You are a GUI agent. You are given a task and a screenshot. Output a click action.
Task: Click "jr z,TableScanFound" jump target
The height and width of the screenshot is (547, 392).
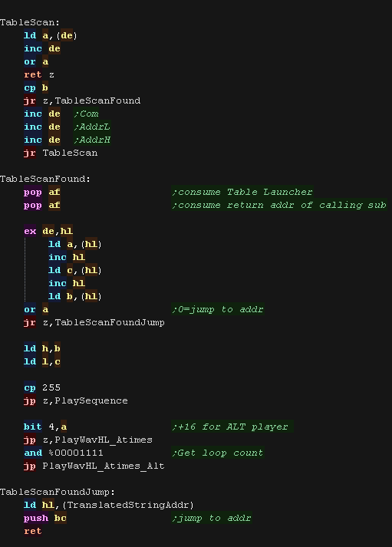point(97,101)
